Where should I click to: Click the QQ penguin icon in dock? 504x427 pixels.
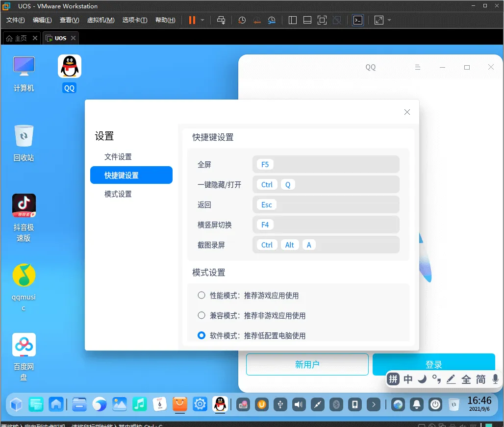pos(220,404)
